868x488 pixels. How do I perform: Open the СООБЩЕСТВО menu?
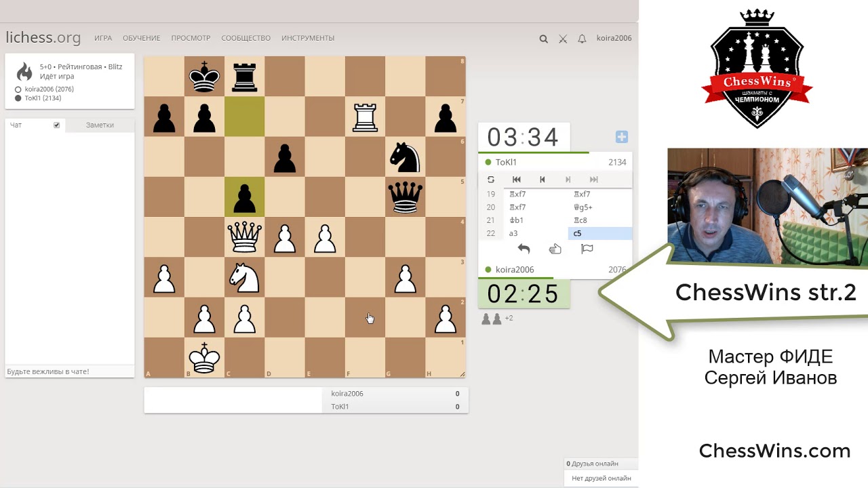(x=246, y=38)
